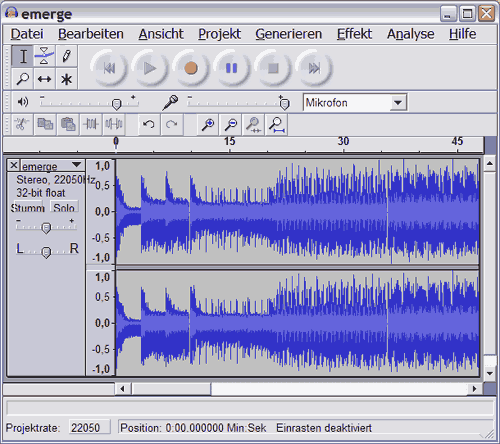Screen dimensions: 500x444
Task: Select the Time Shift arrow tool
Action: [44, 79]
